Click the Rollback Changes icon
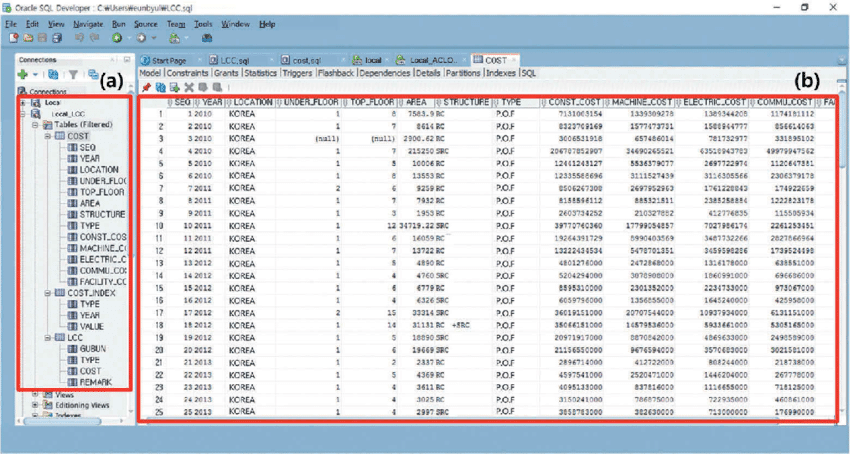The height and width of the screenshot is (454, 850). pyautogui.click(x=217, y=87)
